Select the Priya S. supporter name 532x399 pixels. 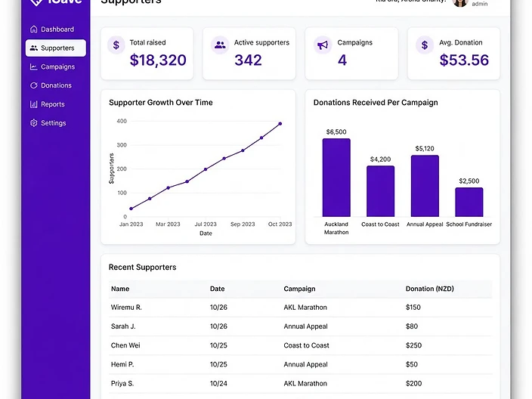pyautogui.click(x=122, y=383)
